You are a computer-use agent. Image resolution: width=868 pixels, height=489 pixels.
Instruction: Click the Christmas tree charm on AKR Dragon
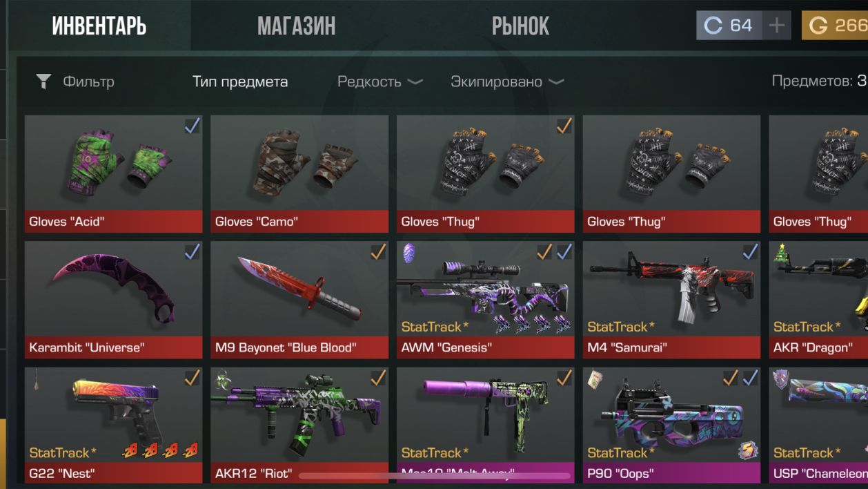point(782,253)
